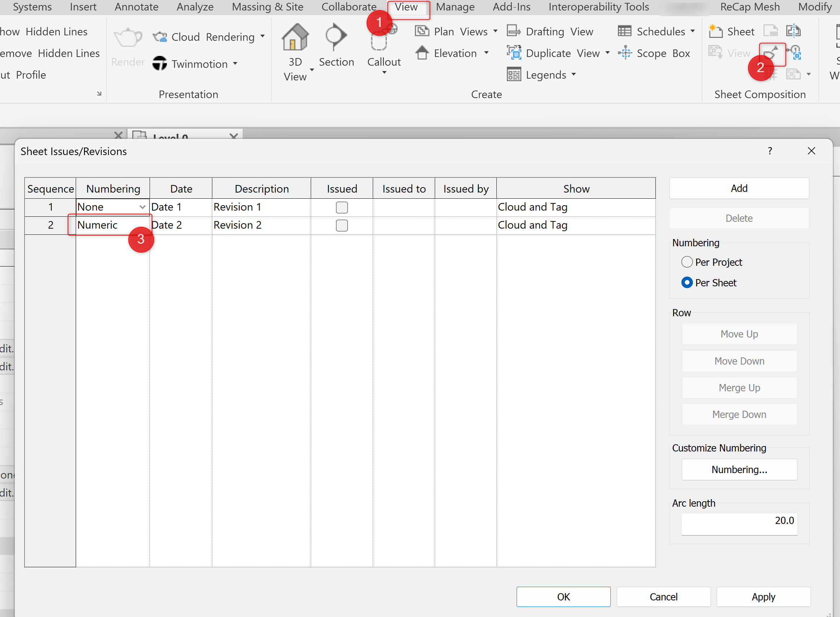Click the Add revision button
This screenshot has width=840, height=617.
(739, 188)
